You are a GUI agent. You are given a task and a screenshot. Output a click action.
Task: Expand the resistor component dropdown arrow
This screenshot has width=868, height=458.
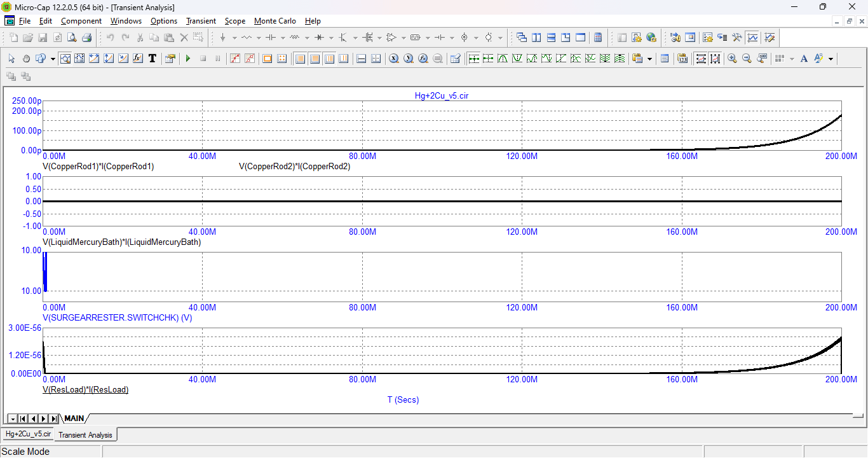pos(259,38)
